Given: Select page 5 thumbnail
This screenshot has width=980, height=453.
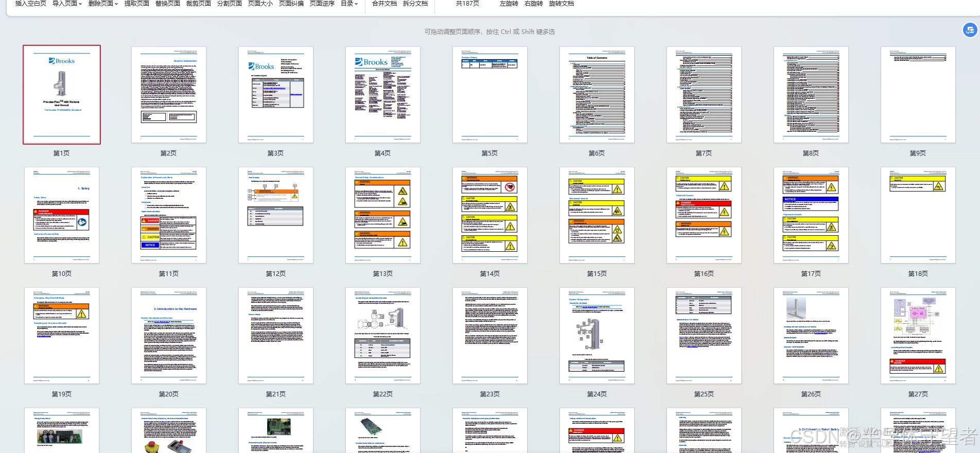Looking at the screenshot, I should click(x=490, y=95).
